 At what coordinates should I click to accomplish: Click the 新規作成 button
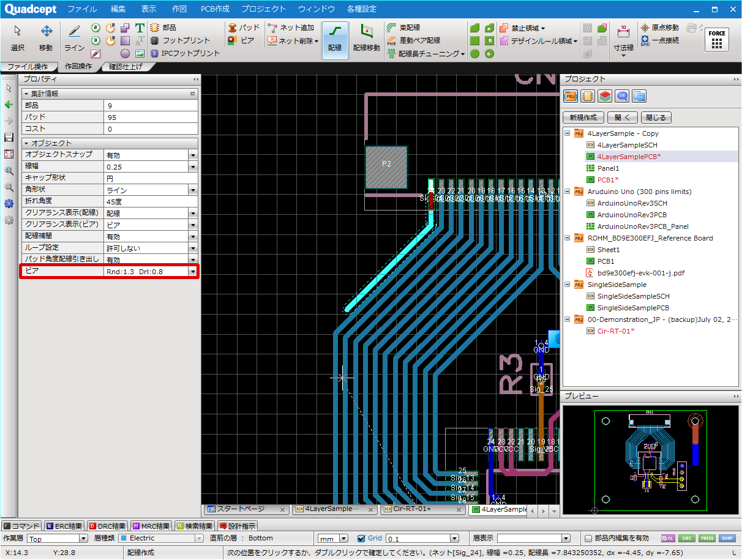[x=583, y=118]
